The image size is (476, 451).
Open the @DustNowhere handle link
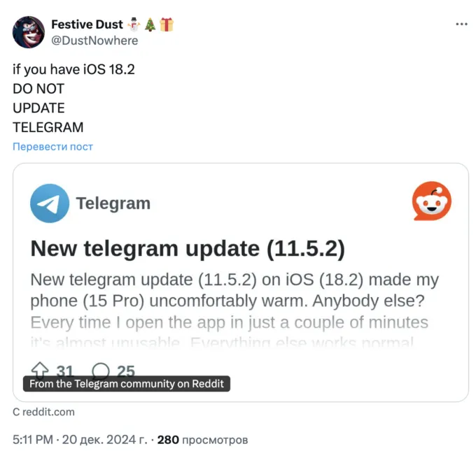click(94, 41)
